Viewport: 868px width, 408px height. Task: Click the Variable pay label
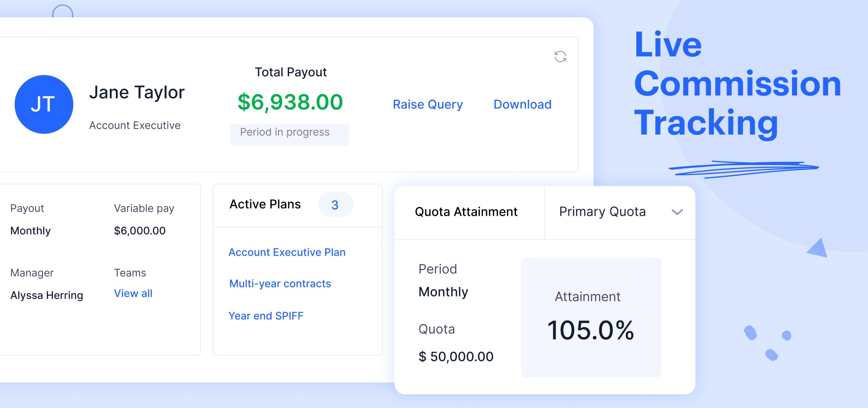(x=144, y=208)
